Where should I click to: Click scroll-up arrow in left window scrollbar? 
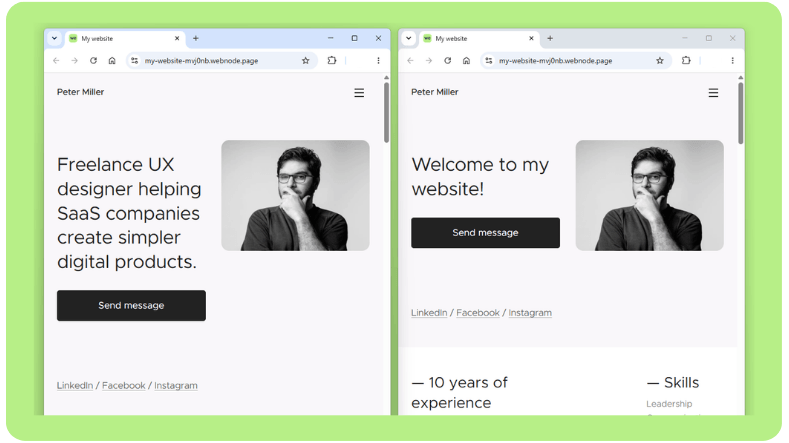(386, 78)
